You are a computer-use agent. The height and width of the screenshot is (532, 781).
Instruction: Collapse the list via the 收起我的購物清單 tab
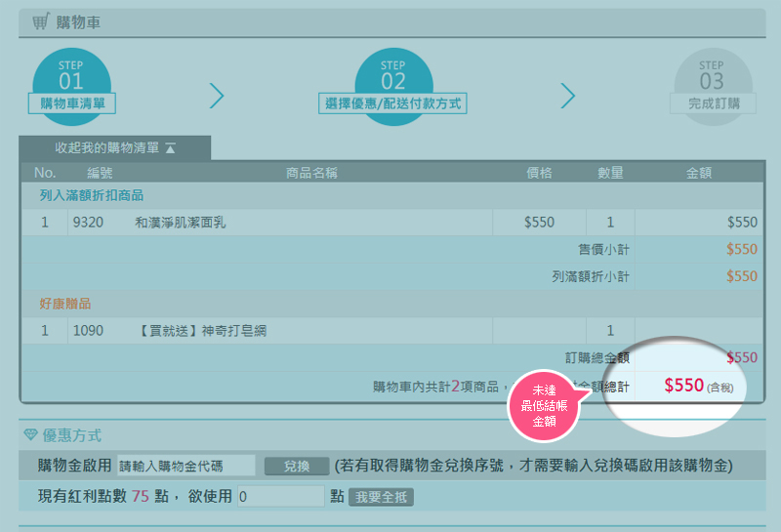(x=114, y=148)
